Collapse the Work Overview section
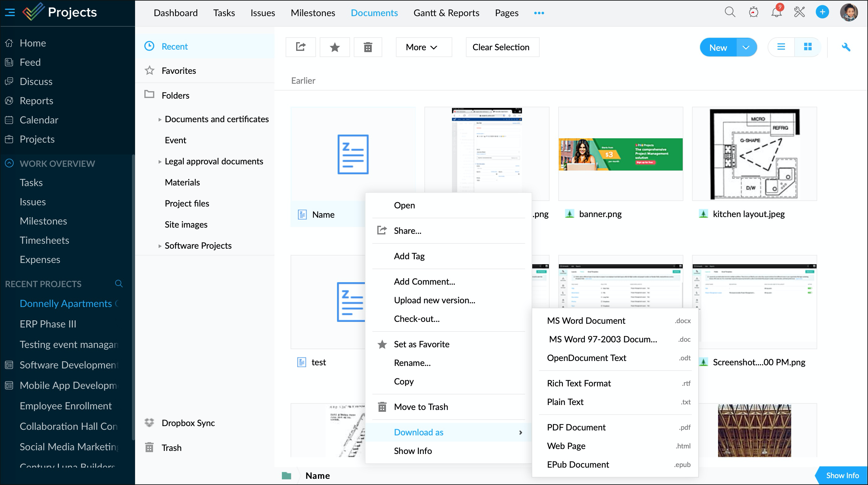868x485 pixels. tap(9, 163)
